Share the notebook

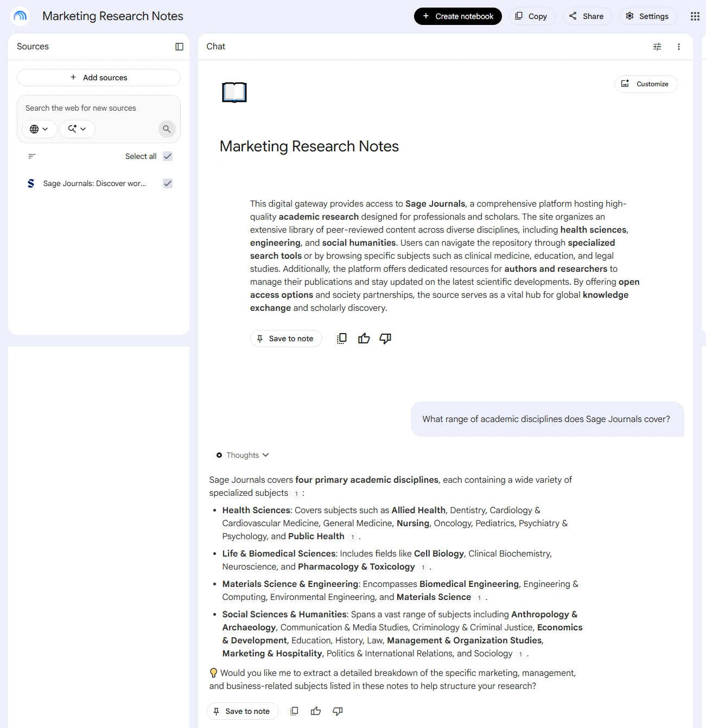click(x=587, y=16)
